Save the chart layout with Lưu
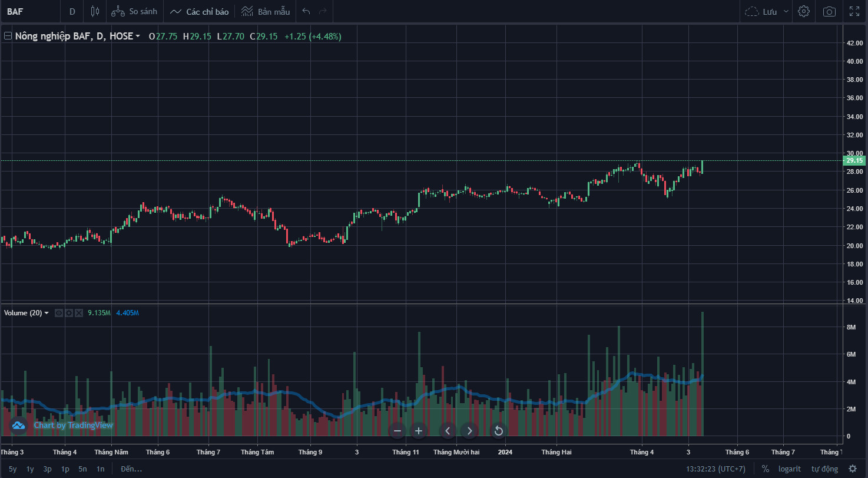868x478 pixels. click(761, 11)
